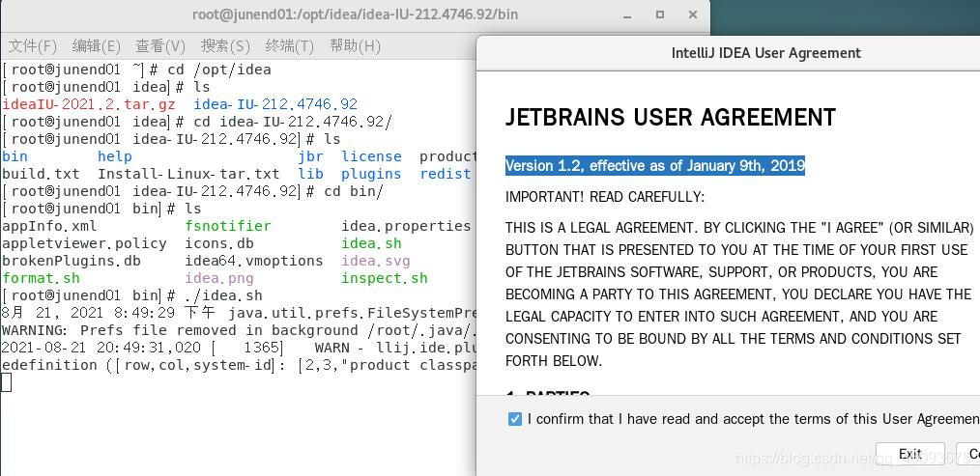Click the WARNING: Prefs file removed line
The image size is (980, 476).
tap(238, 330)
